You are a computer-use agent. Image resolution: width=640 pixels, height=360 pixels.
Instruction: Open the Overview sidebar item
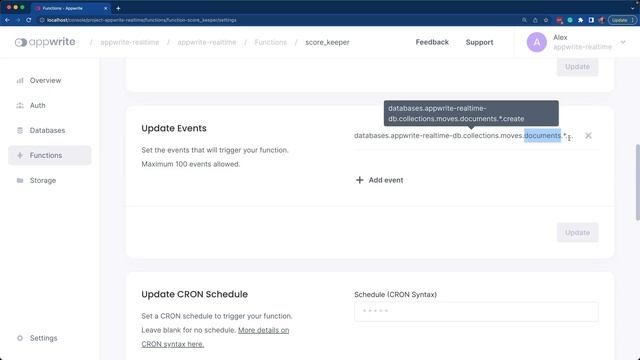[49, 80]
